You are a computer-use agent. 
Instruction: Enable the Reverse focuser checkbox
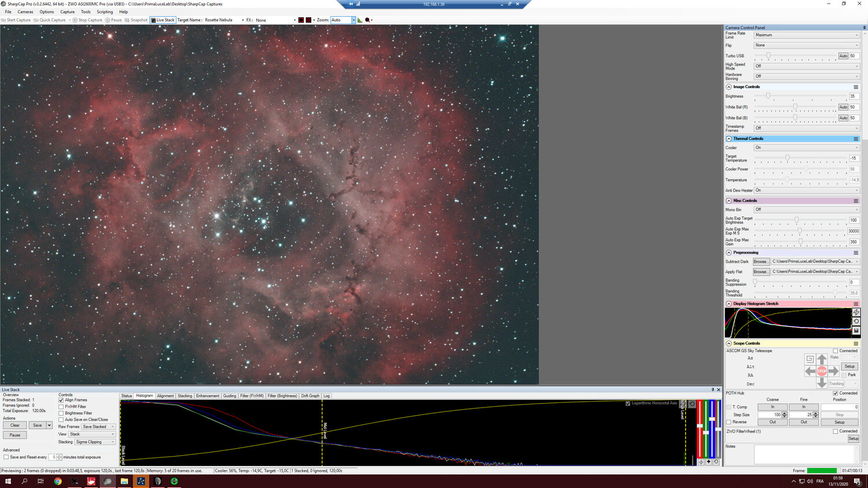pos(729,422)
